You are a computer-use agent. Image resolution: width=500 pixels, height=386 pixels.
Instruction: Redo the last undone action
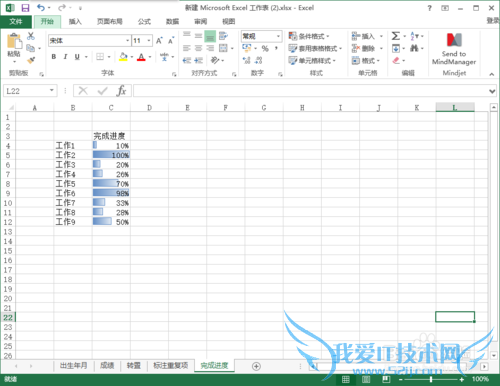pos(62,8)
